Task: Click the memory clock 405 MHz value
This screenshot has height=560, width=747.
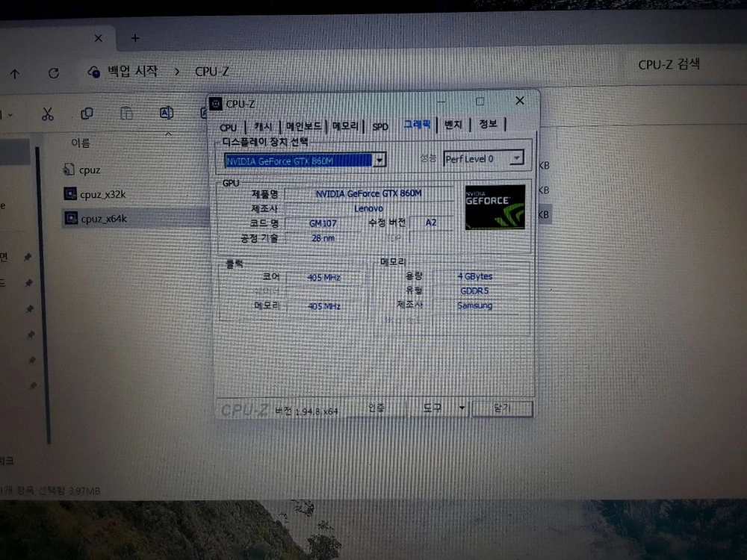Action: pyautogui.click(x=323, y=305)
